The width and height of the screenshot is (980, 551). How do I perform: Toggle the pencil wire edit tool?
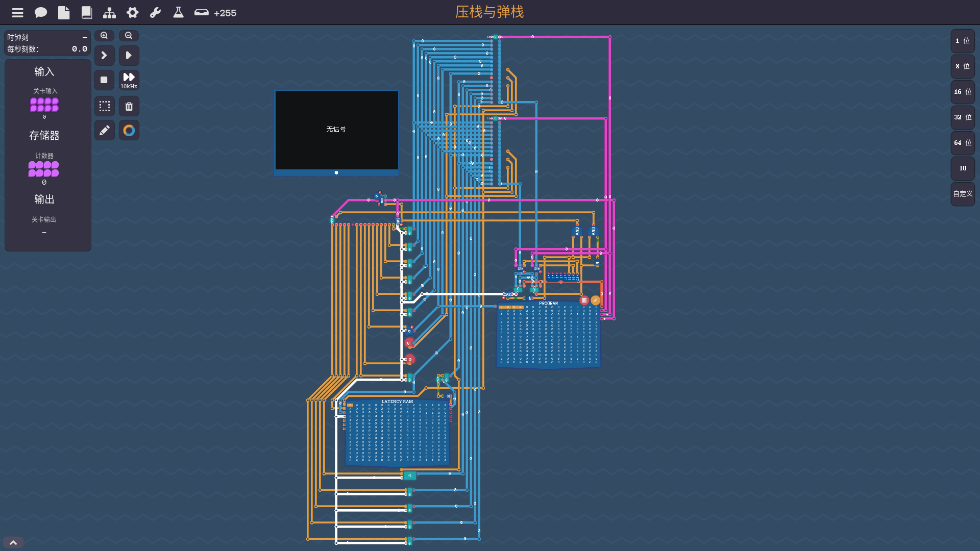[x=104, y=131]
